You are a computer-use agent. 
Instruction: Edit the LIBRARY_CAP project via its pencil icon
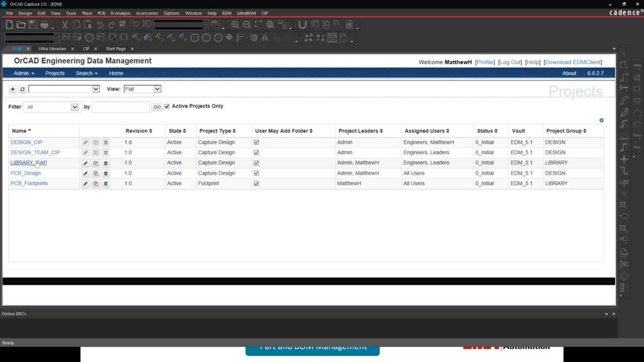click(x=85, y=162)
